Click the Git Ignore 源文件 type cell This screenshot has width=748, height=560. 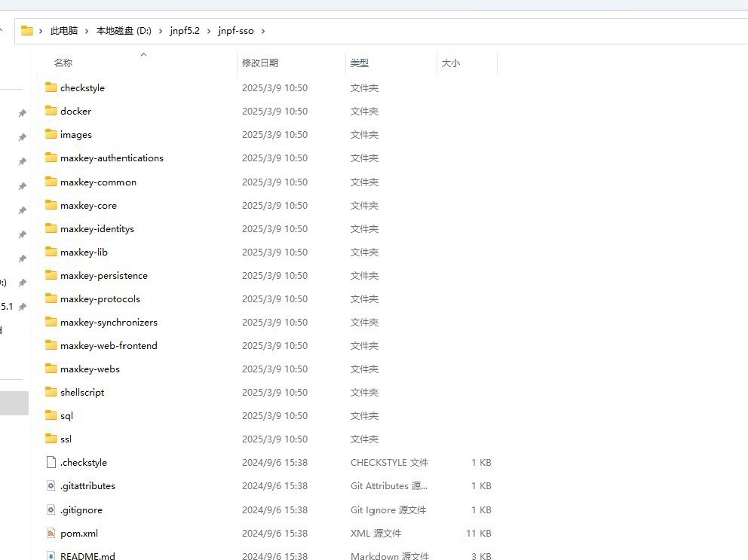point(388,510)
